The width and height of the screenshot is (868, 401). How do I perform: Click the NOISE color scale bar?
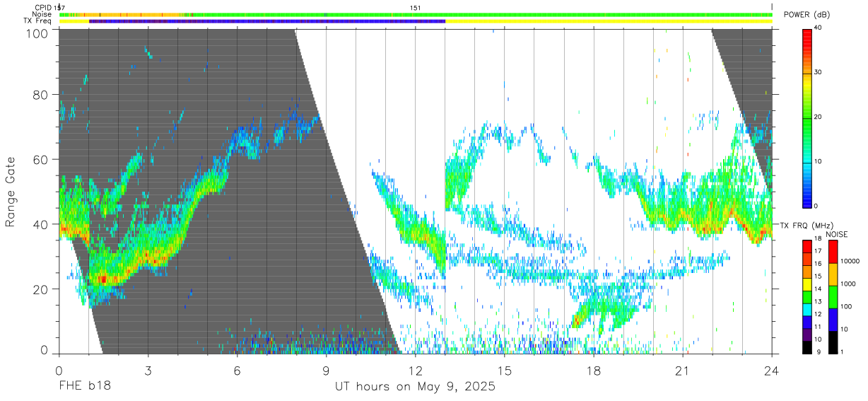click(832, 296)
